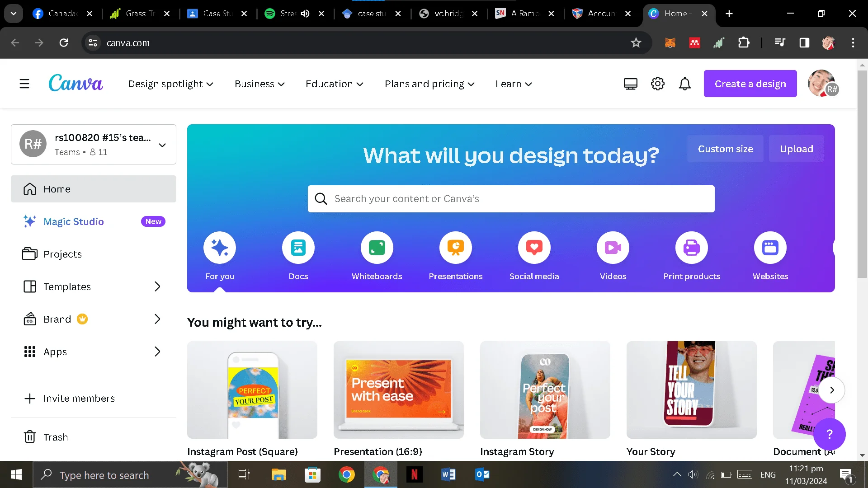Open the Windows Start menu
This screenshot has width=868, height=488.
pyautogui.click(x=16, y=474)
